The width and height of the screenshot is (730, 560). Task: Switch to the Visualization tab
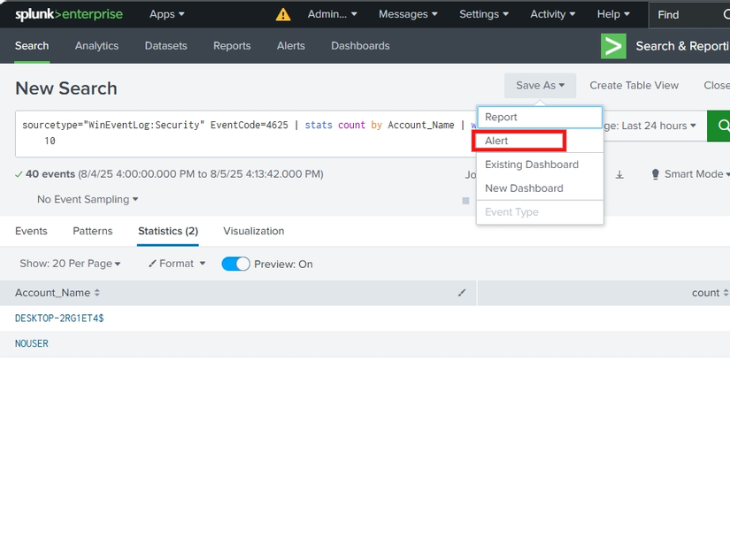pyautogui.click(x=254, y=231)
